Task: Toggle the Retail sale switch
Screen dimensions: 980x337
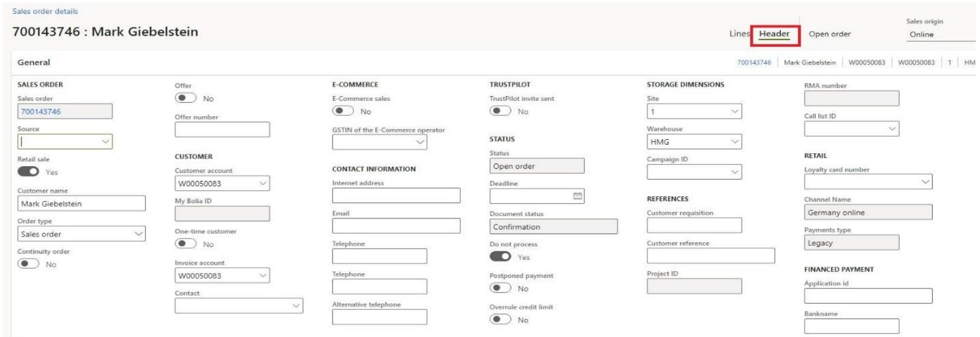Action: click(x=28, y=172)
